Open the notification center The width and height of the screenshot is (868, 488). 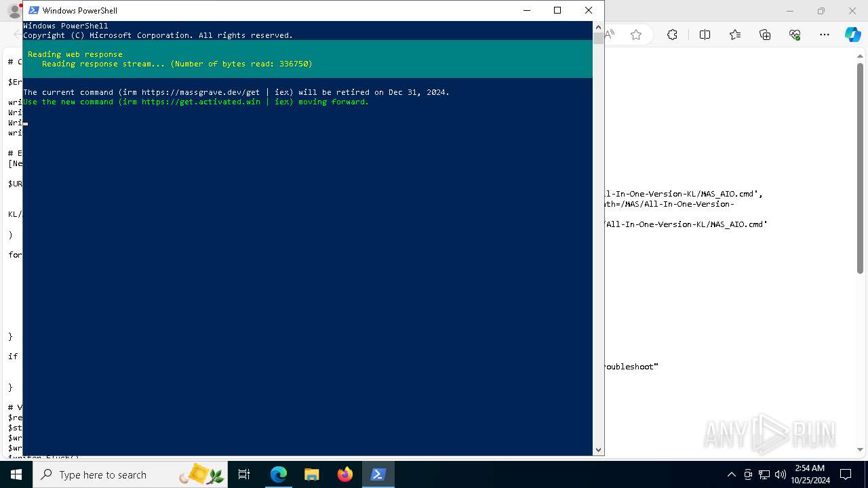tap(846, 474)
